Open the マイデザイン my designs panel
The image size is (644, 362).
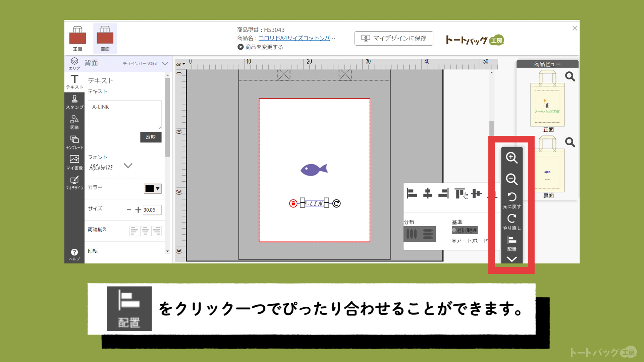[74, 183]
